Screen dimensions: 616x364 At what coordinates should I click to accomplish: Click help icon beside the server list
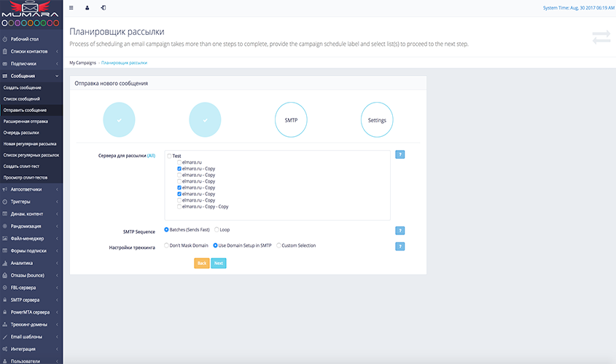click(399, 154)
